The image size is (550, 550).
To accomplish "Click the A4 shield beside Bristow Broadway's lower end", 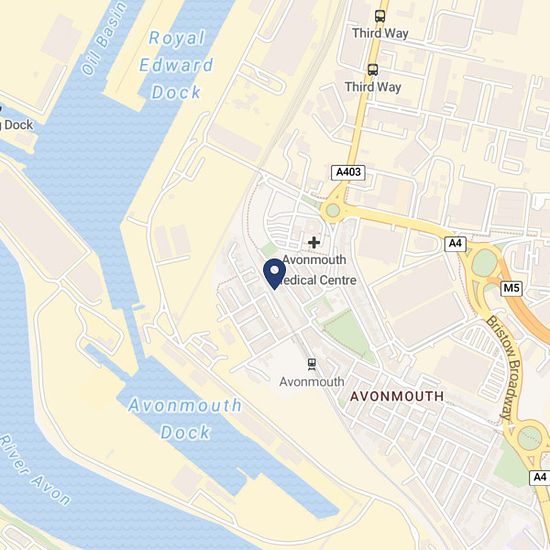I will [x=539, y=477].
